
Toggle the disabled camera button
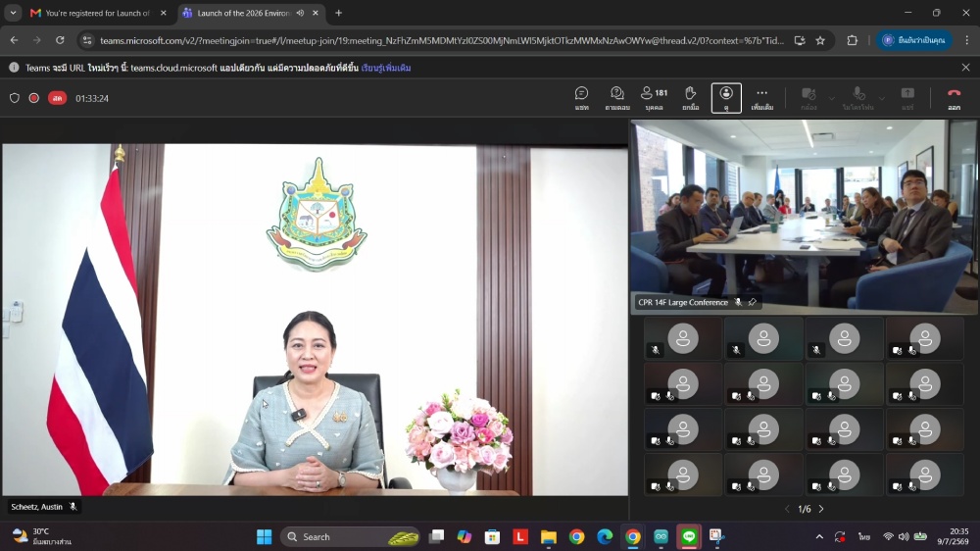click(808, 98)
